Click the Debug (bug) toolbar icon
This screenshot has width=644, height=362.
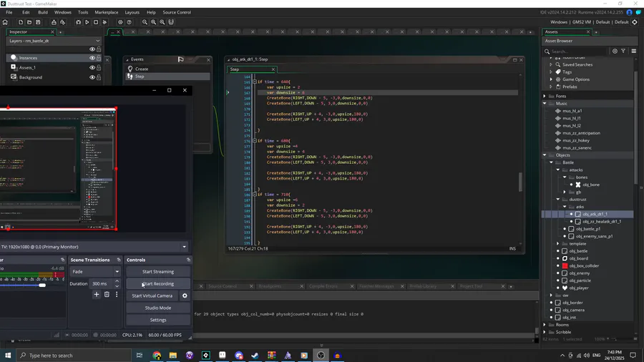tap(77, 22)
